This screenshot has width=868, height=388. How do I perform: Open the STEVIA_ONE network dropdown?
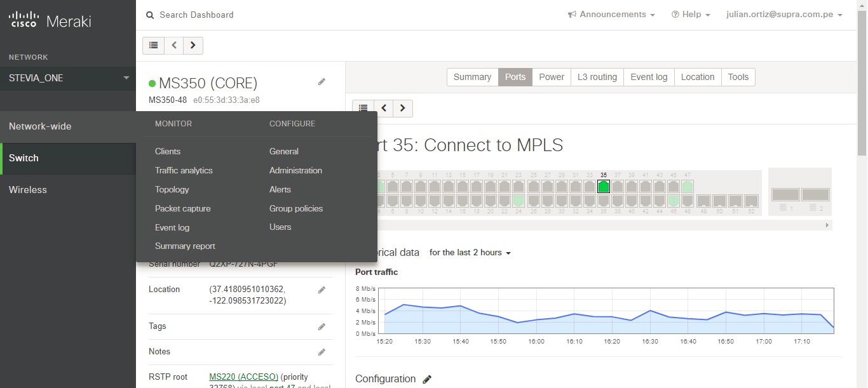tap(67, 78)
